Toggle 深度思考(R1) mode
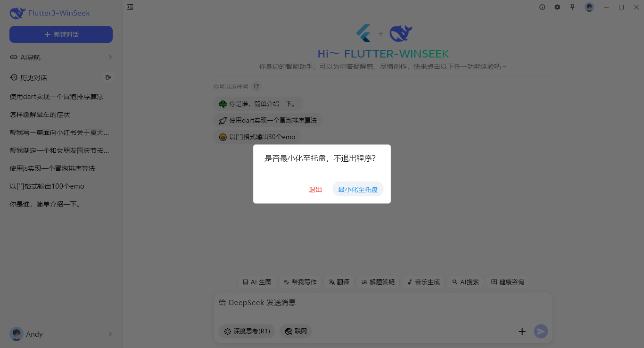The width and height of the screenshot is (644, 348). 246,331
